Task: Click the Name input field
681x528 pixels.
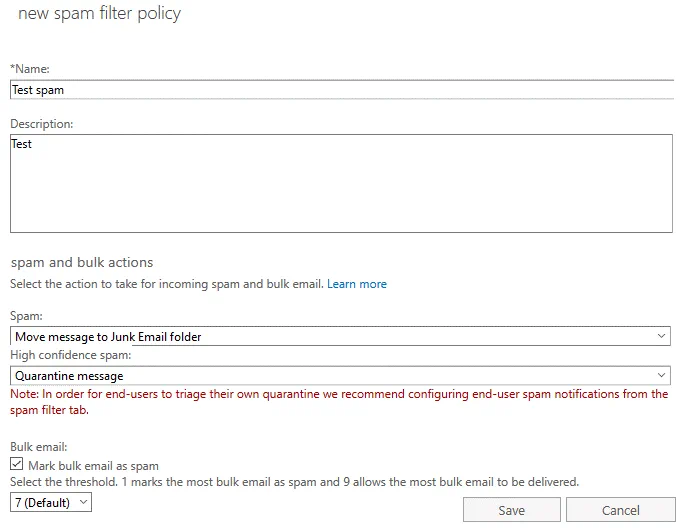Action: (340, 89)
